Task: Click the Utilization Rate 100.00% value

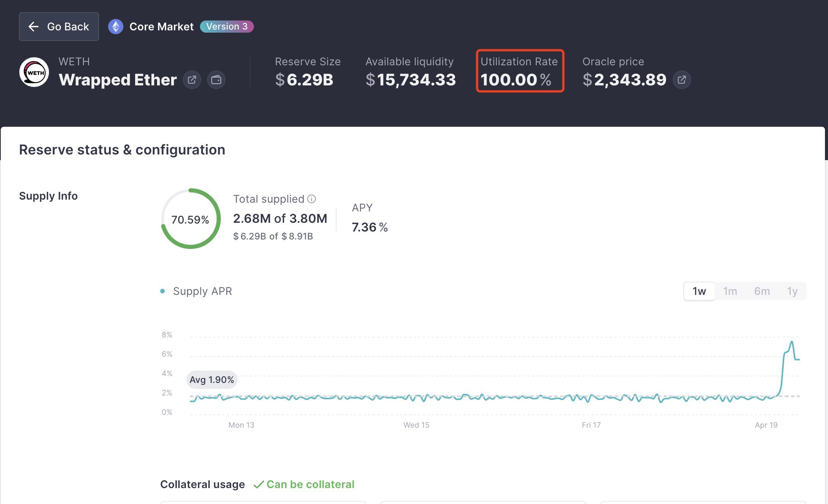Action: [515, 80]
